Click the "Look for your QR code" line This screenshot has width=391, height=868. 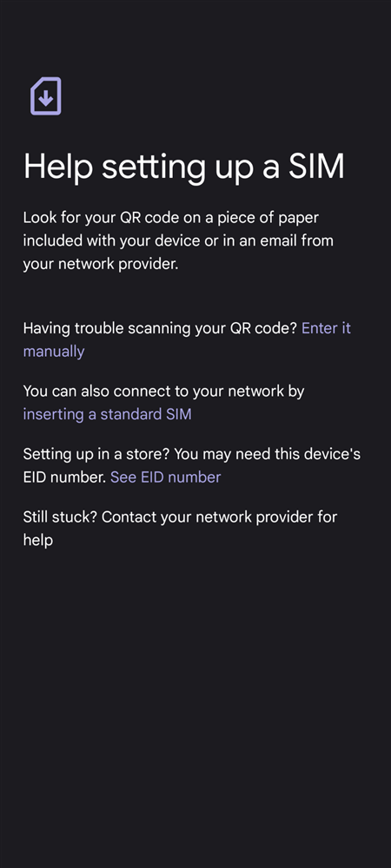(170, 218)
